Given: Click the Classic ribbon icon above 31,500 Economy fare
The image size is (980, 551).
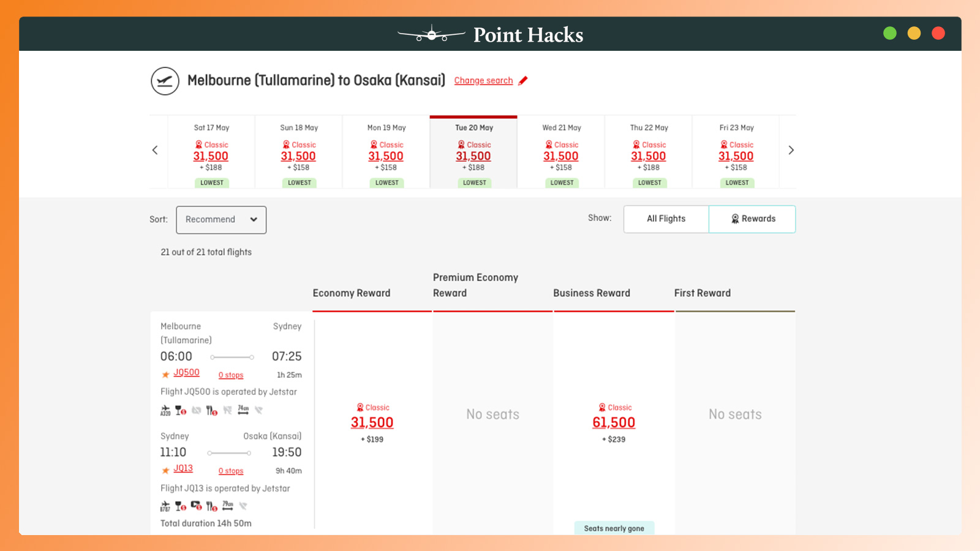Looking at the screenshot, I should coord(360,407).
